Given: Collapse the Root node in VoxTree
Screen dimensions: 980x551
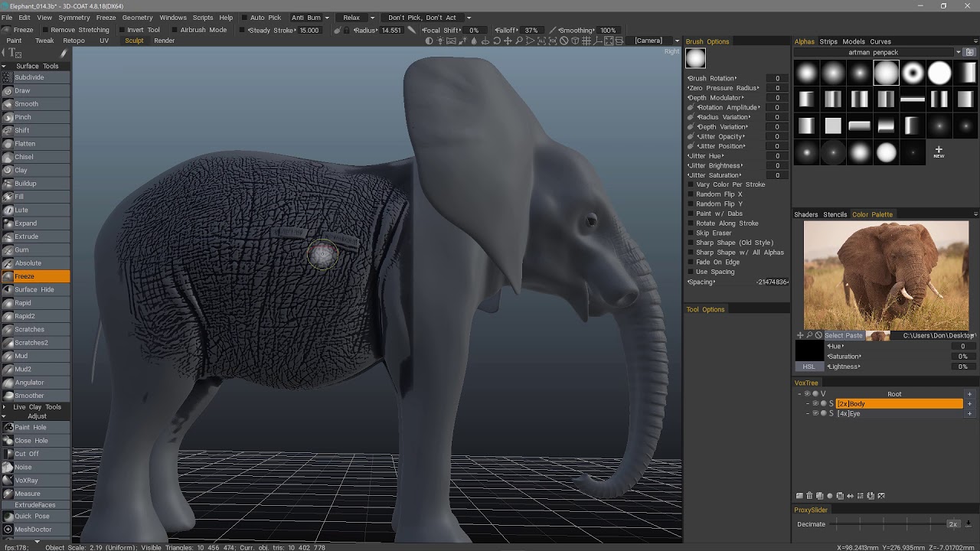Looking at the screenshot, I should [x=799, y=394].
